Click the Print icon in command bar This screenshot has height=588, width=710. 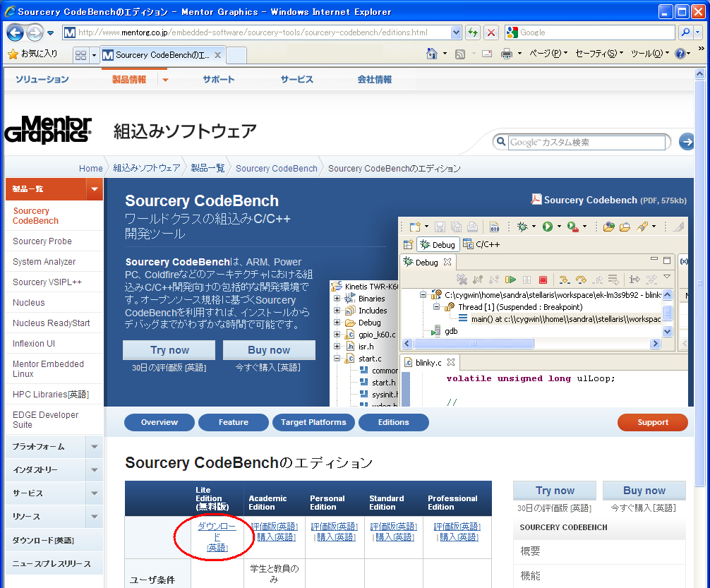[x=507, y=54]
